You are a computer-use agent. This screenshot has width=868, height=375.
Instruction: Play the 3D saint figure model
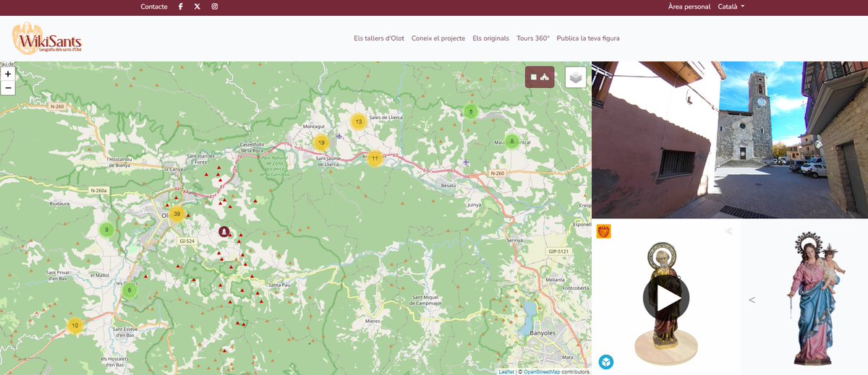[666, 298]
